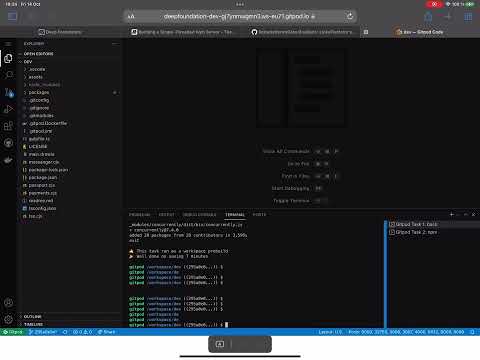This screenshot has width=480, height=360.
Task: Synchronize changes from the status bar
Action: (x=65, y=332)
